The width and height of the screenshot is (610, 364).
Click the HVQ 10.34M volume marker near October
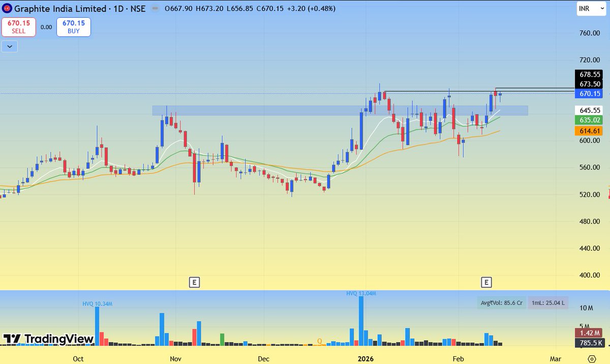point(97,303)
